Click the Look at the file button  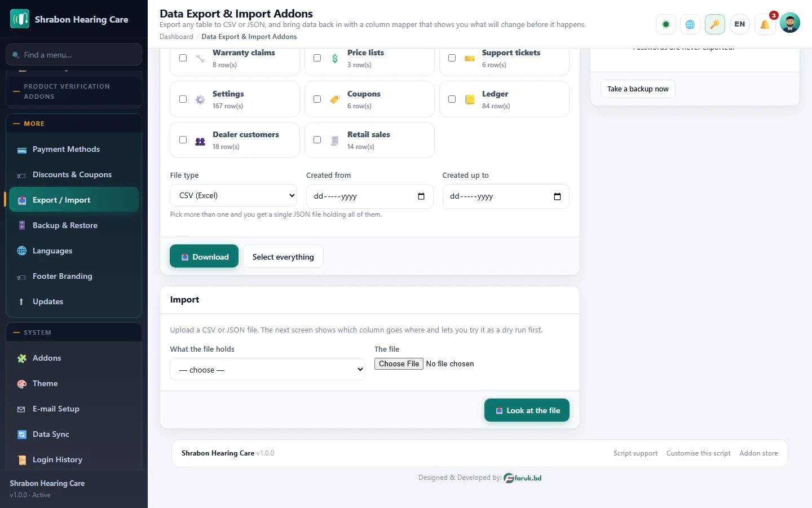coord(527,410)
